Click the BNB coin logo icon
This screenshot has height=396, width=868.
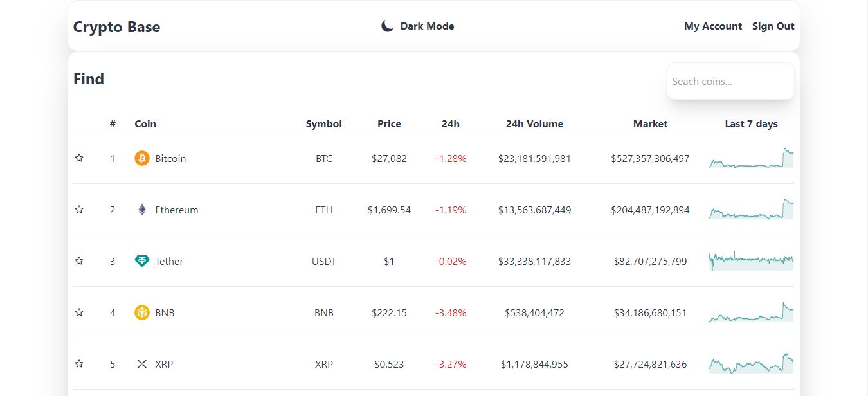[142, 312]
